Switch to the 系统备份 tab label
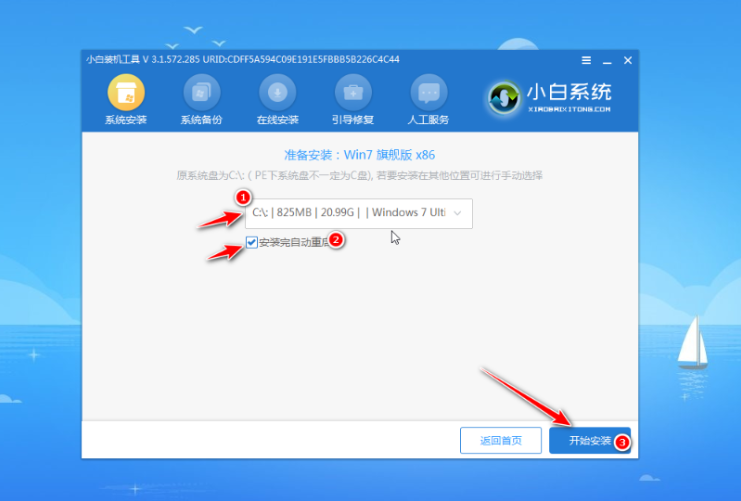Viewport: 741px width, 501px height. coord(201,120)
